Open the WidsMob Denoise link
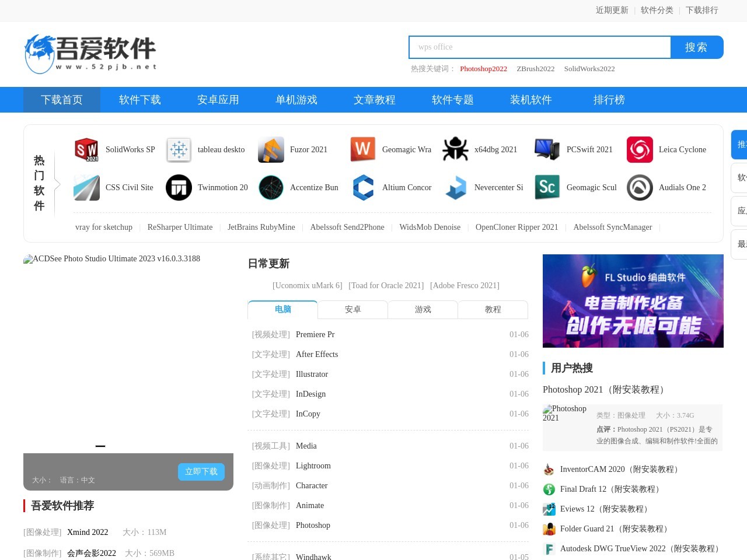747x560 pixels. click(430, 228)
